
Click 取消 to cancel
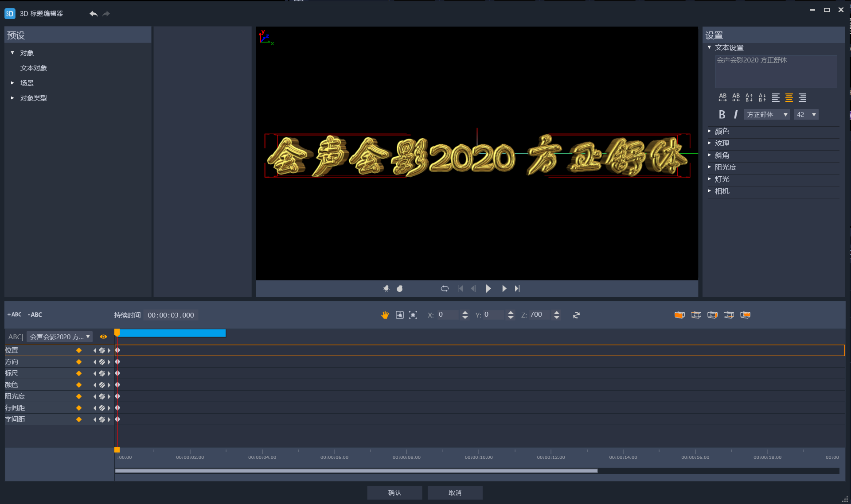tap(455, 492)
